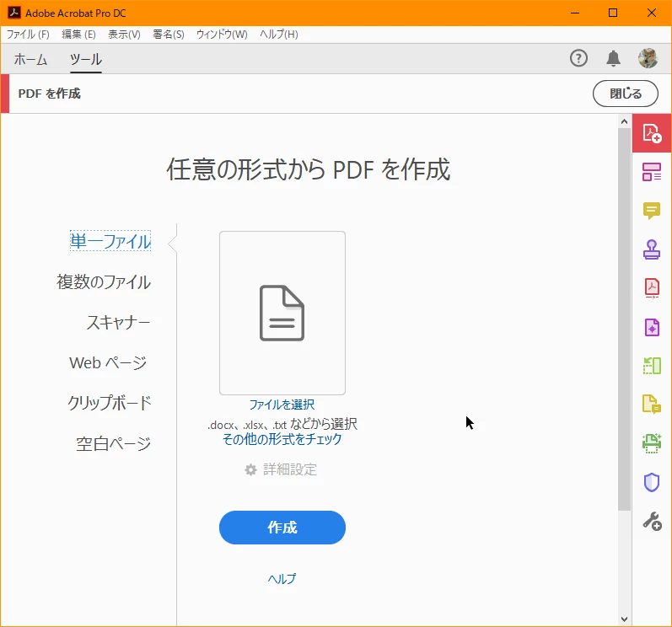Open notifications bell icon

(613, 58)
